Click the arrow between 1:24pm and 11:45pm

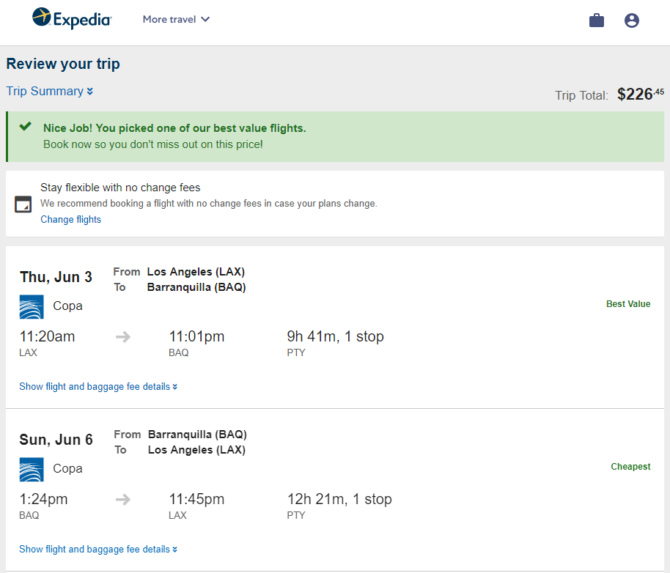123,500
